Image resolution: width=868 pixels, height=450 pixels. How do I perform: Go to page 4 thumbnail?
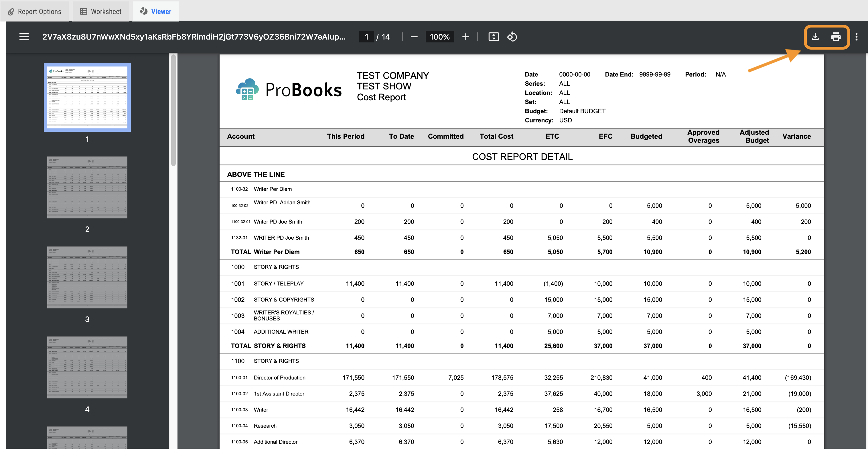tap(87, 367)
